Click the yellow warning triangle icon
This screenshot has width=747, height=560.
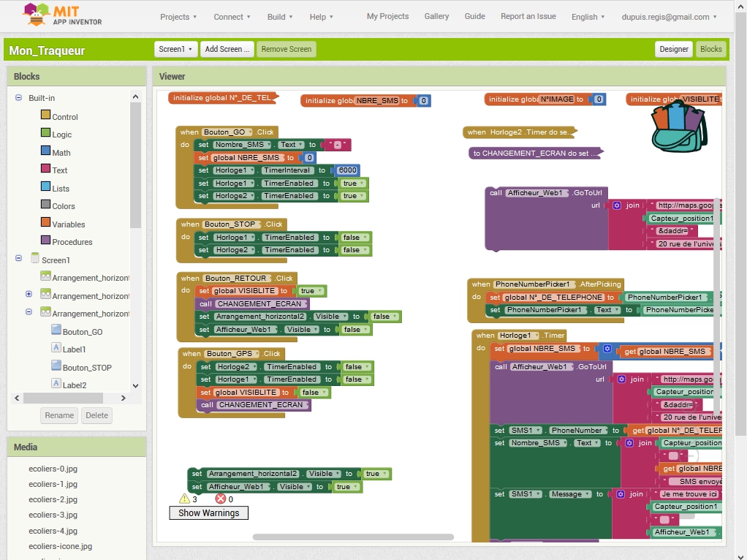pos(184,499)
